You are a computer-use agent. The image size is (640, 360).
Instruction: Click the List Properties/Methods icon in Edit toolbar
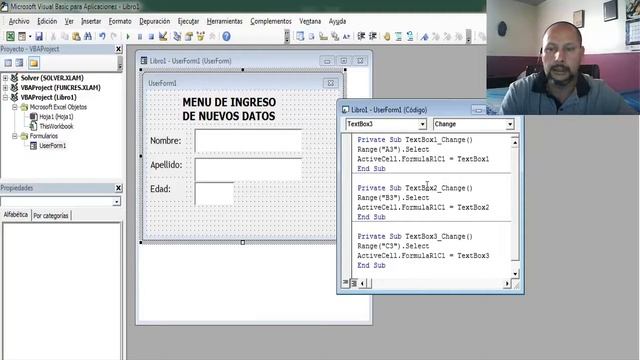[300, 36]
